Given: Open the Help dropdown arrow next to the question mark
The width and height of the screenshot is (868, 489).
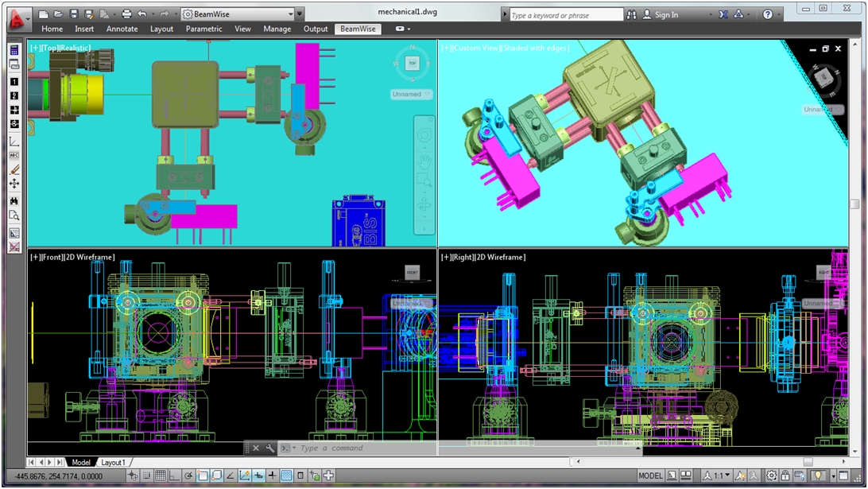Looking at the screenshot, I should 779,14.
